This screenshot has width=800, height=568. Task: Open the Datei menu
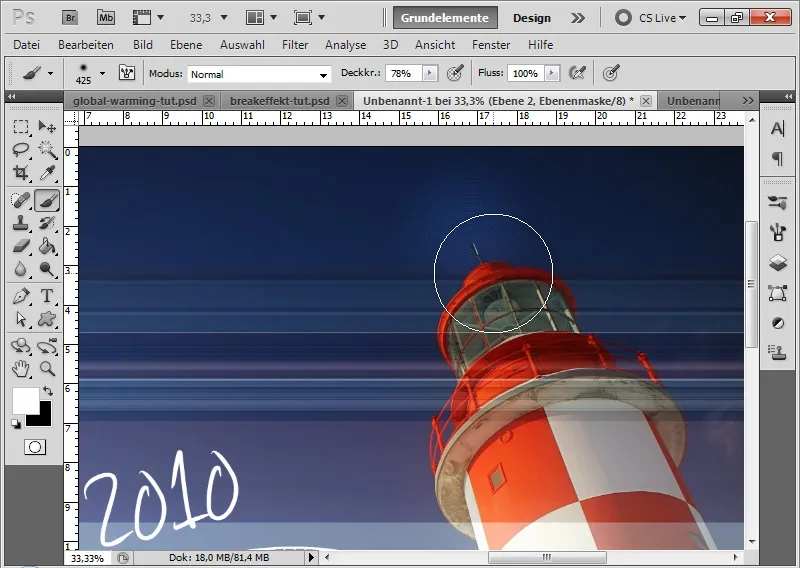coord(27,45)
